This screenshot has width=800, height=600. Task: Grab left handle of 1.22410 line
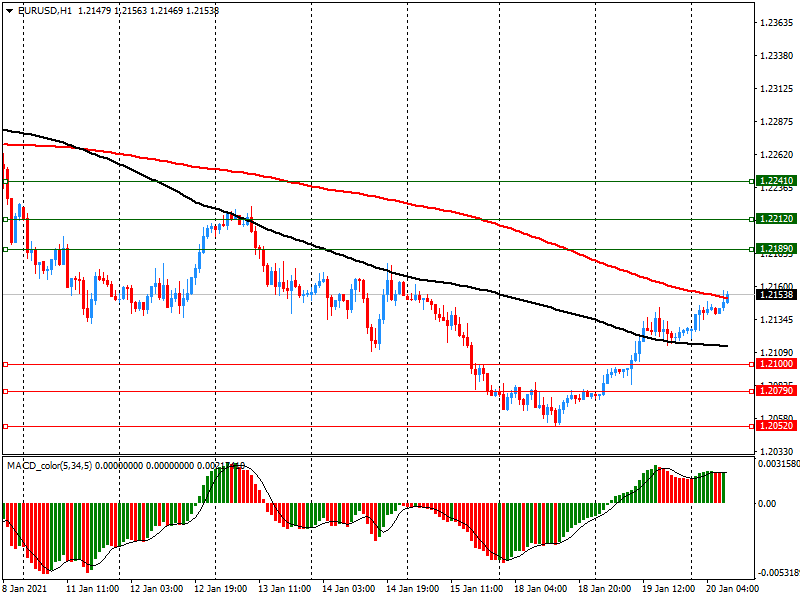click(x=6, y=182)
